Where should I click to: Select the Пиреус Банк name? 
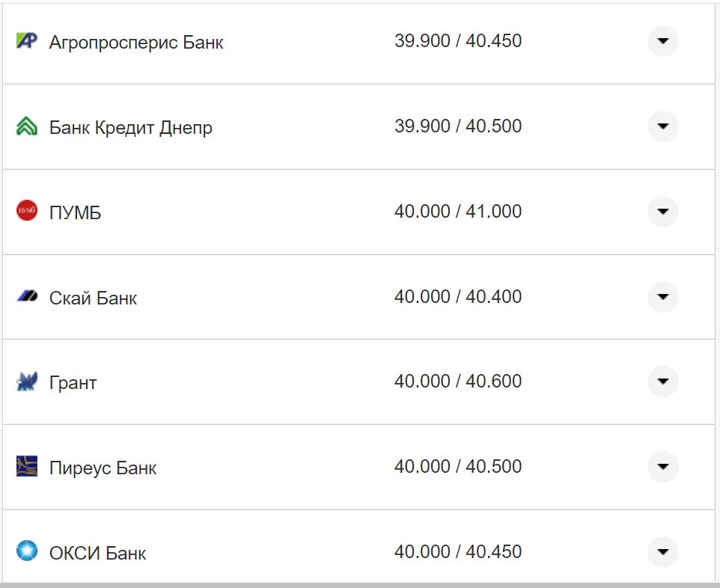[103, 468]
